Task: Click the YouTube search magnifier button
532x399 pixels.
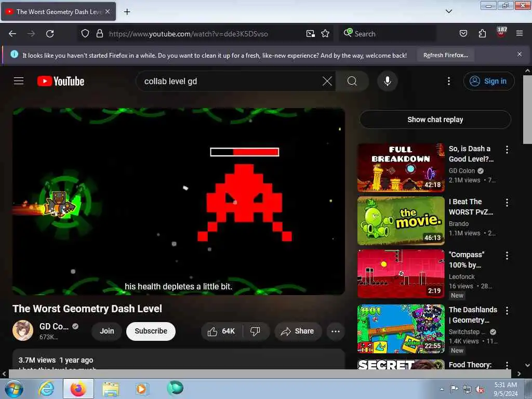Action: coord(352,81)
